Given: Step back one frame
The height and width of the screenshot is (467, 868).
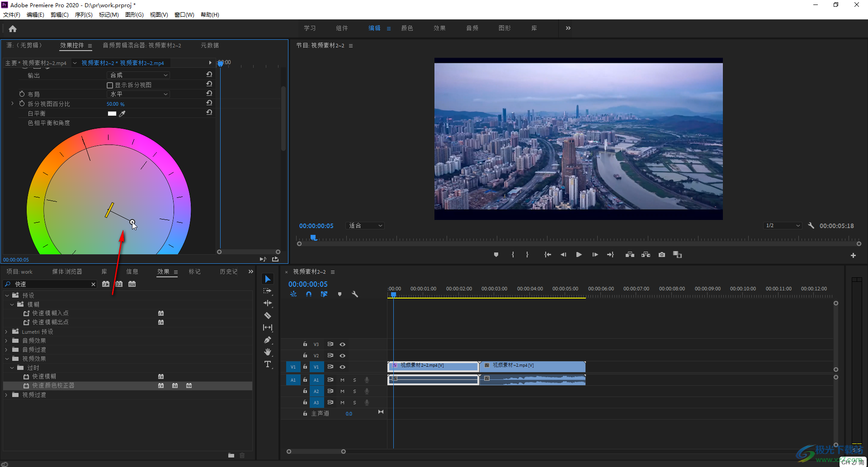Looking at the screenshot, I should click(x=563, y=255).
